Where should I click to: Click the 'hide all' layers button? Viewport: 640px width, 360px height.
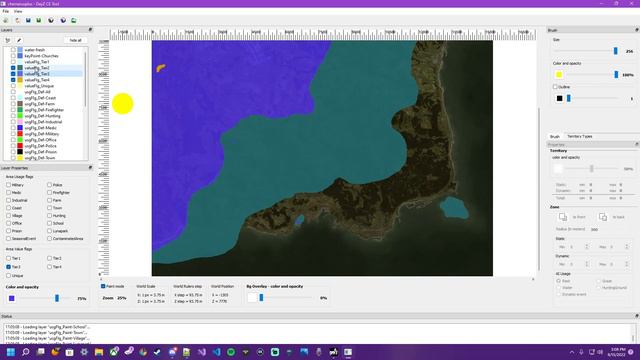76,40
